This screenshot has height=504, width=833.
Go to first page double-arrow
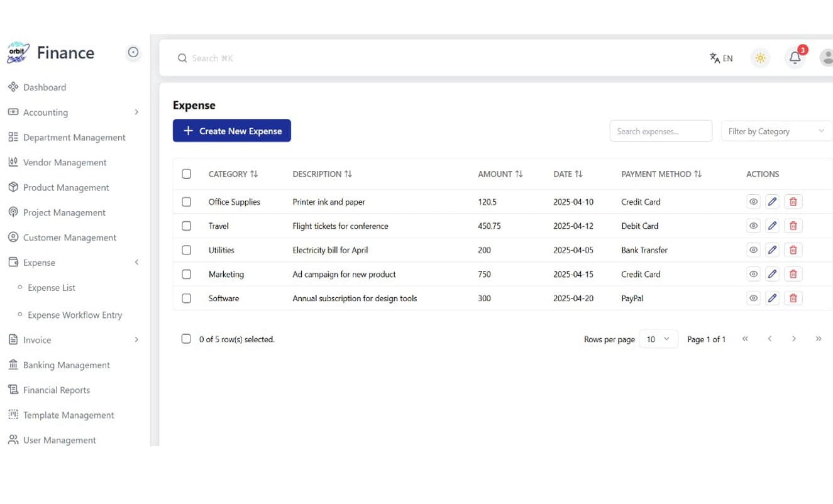point(745,339)
